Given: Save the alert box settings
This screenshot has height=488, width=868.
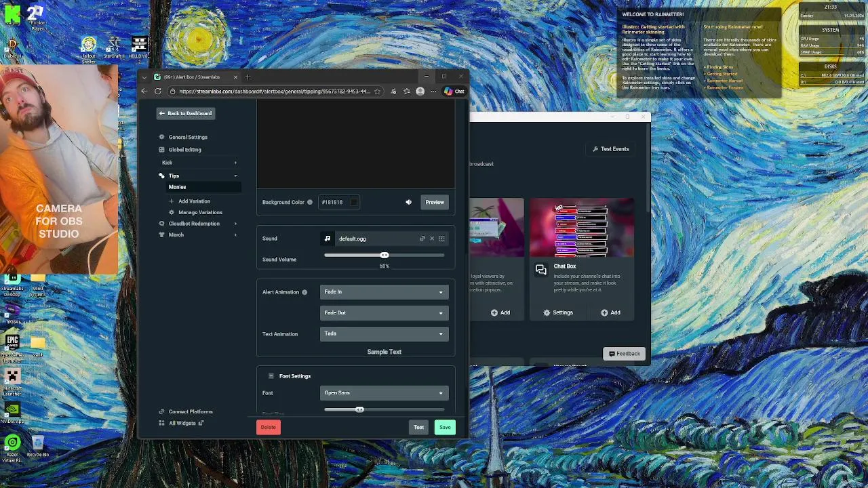Looking at the screenshot, I should click(445, 427).
